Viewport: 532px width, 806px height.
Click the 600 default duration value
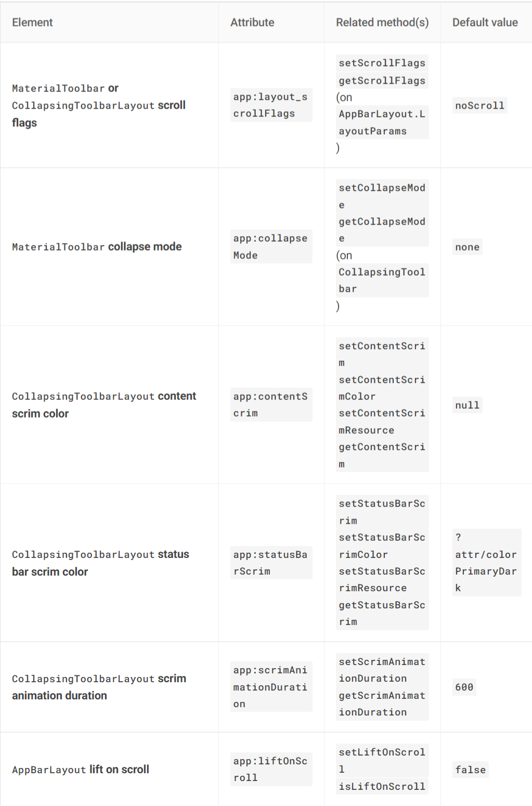(464, 687)
